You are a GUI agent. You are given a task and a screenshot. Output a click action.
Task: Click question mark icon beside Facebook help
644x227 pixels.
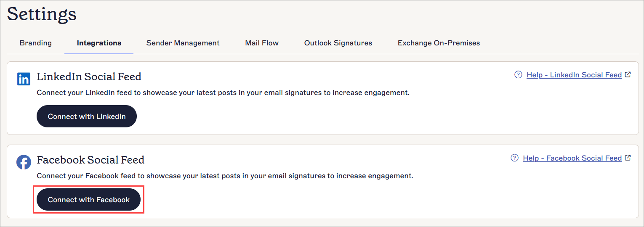(514, 158)
